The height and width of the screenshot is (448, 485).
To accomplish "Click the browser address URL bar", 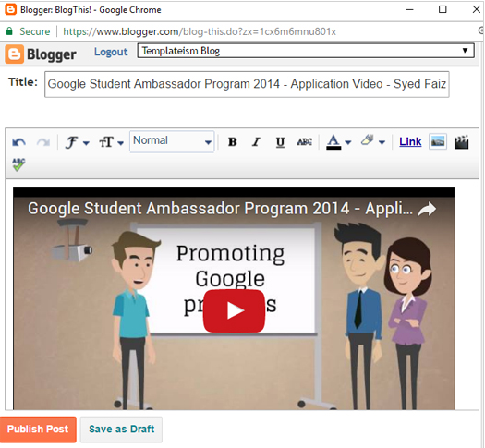I will (200, 31).
